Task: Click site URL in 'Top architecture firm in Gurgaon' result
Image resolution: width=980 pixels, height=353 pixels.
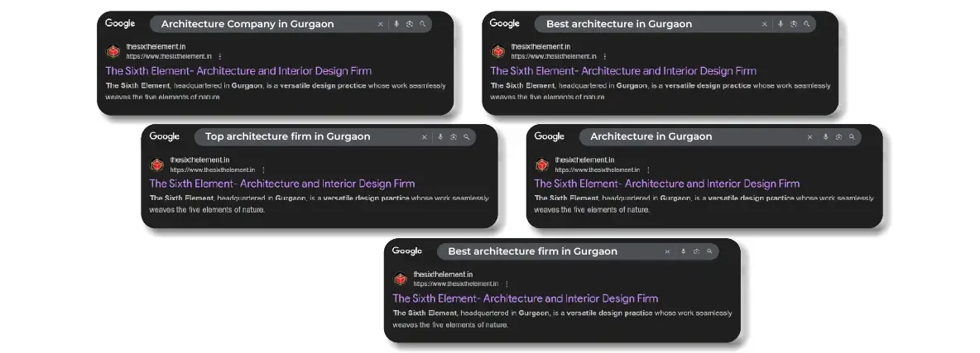Action: (x=213, y=170)
